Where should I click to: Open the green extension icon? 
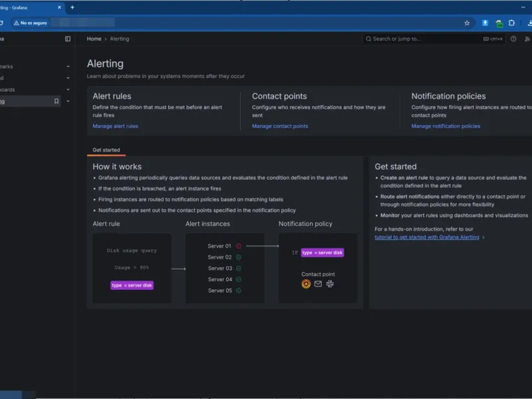[499, 23]
